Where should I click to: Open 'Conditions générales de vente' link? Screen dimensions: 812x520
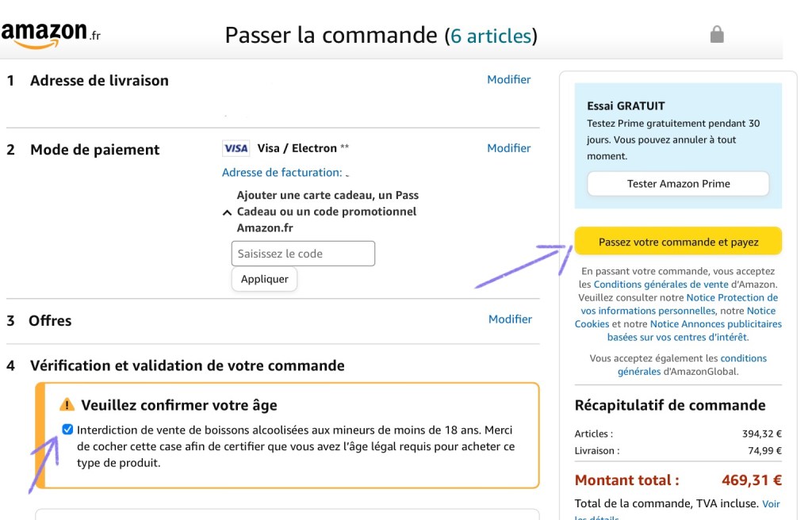[x=660, y=285]
